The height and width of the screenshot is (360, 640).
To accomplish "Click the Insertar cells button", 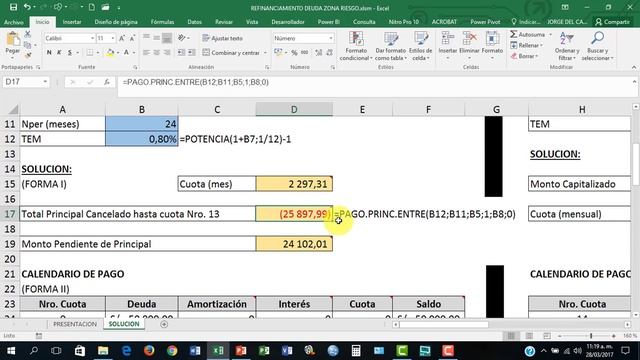I will point(448,46).
